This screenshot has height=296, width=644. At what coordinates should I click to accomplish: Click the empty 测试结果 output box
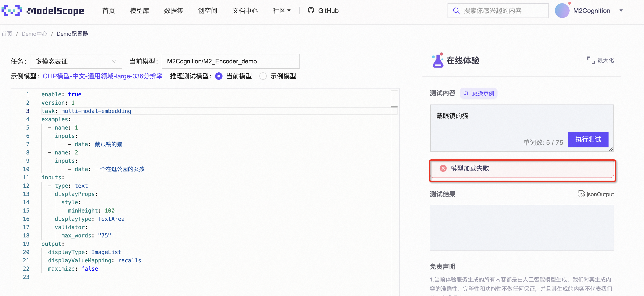[x=521, y=228]
